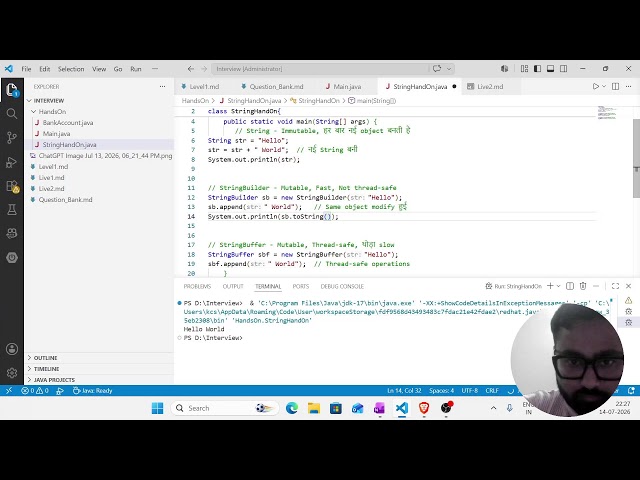Split the editor to the right
Viewport: 640px width, 480px height.
(616, 87)
